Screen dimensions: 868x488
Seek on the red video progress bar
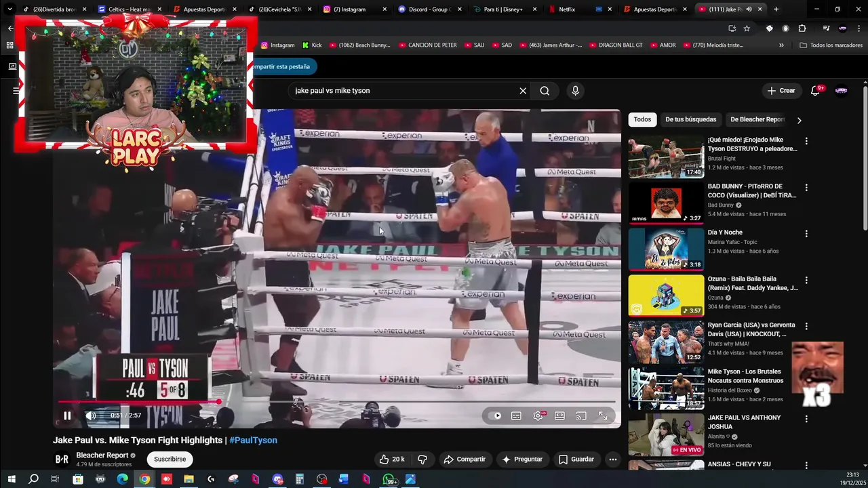click(337, 402)
